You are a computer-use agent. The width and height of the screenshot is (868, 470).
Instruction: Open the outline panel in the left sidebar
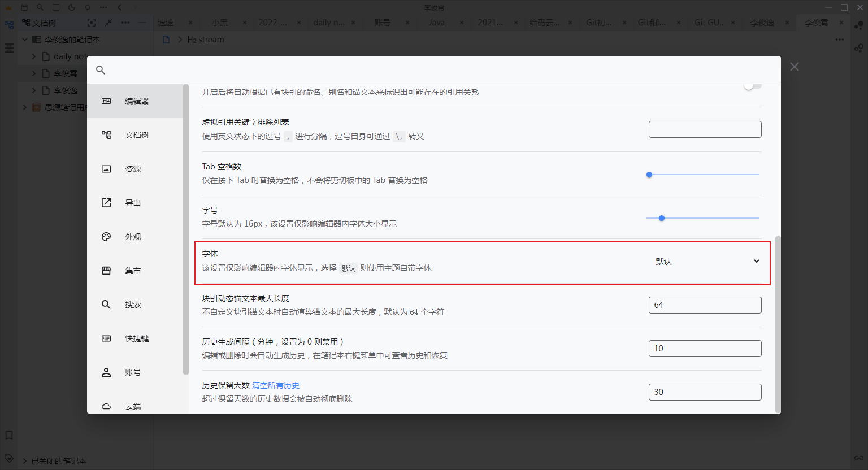click(8, 48)
